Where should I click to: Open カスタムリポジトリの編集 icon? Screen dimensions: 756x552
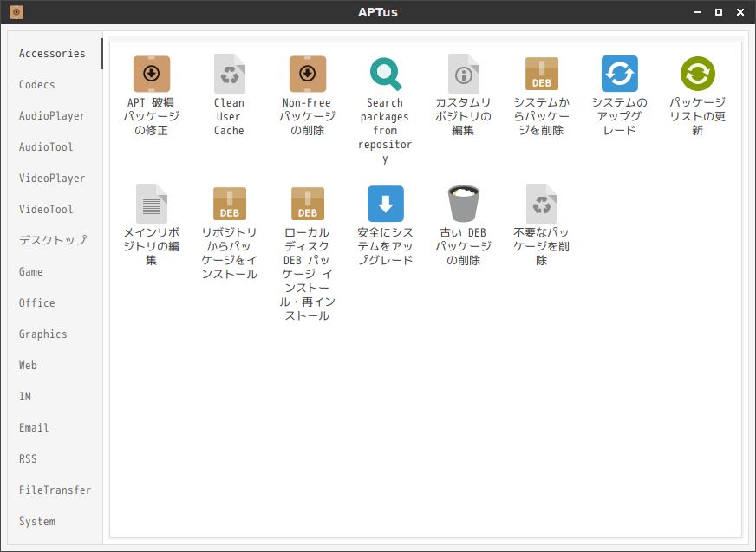(x=463, y=74)
